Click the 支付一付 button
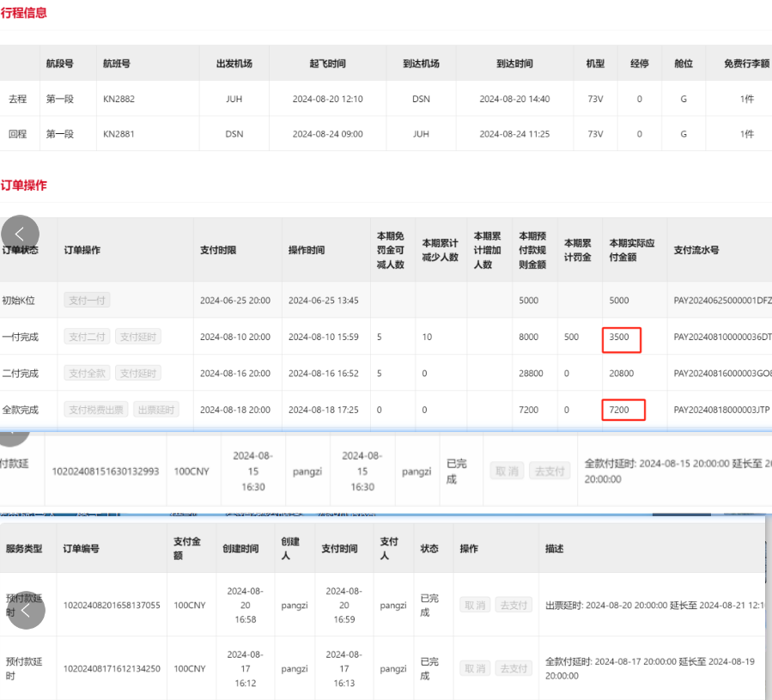 click(x=87, y=301)
